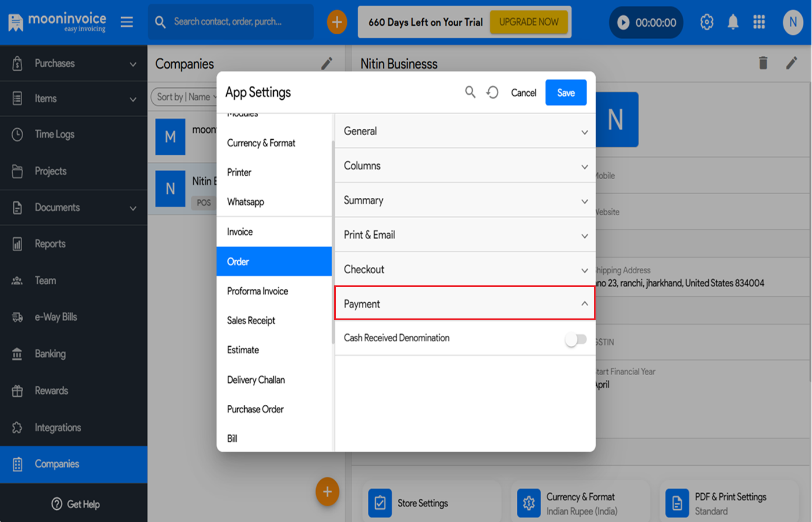Click the mooninvoice logo

pyautogui.click(x=57, y=22)
